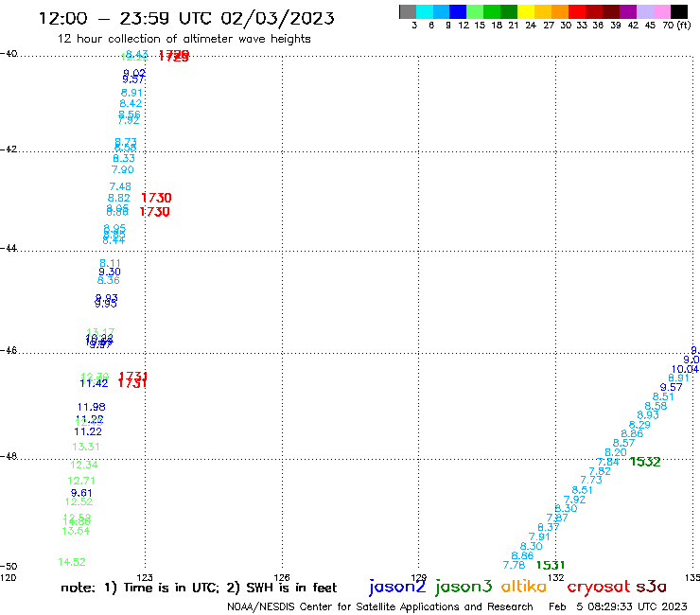This screenshot has height=615, width=700.
Task: Click the blue wave height '10.04'
Action: tap(685, 369)
